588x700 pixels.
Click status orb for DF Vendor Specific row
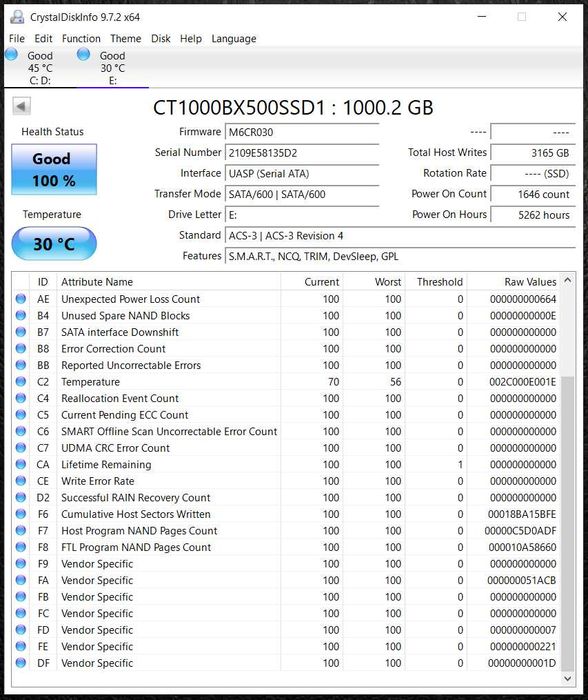(x=21, y=662)
